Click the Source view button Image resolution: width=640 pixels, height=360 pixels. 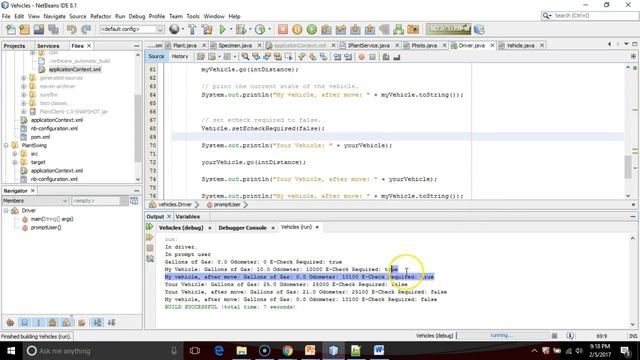(156, 56)
